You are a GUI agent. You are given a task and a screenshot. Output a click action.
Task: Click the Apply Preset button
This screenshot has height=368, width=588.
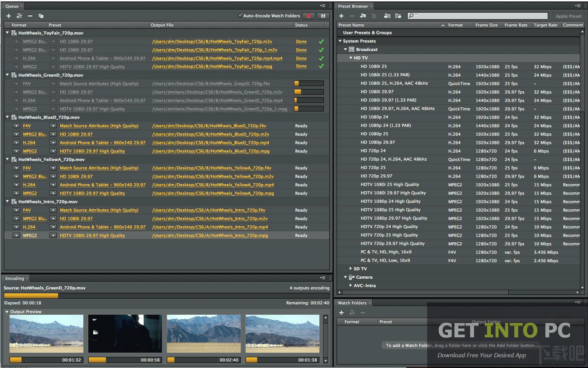568,16
